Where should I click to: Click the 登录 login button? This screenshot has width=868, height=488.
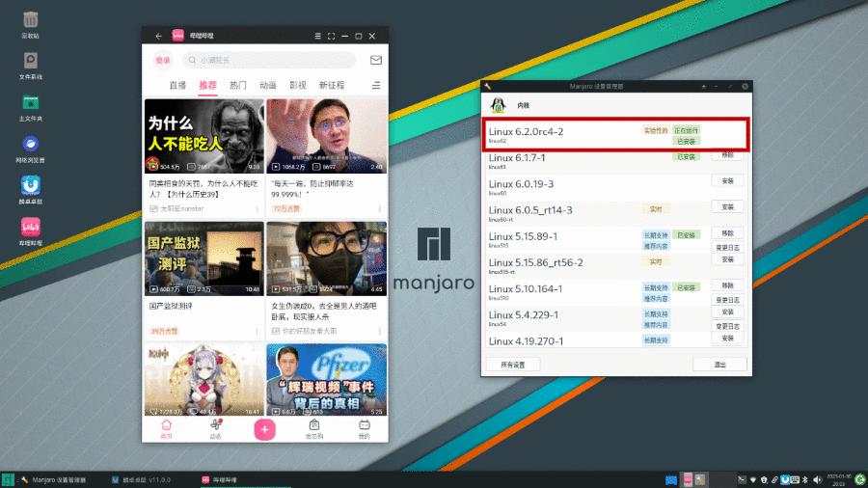tap(163, 60)
